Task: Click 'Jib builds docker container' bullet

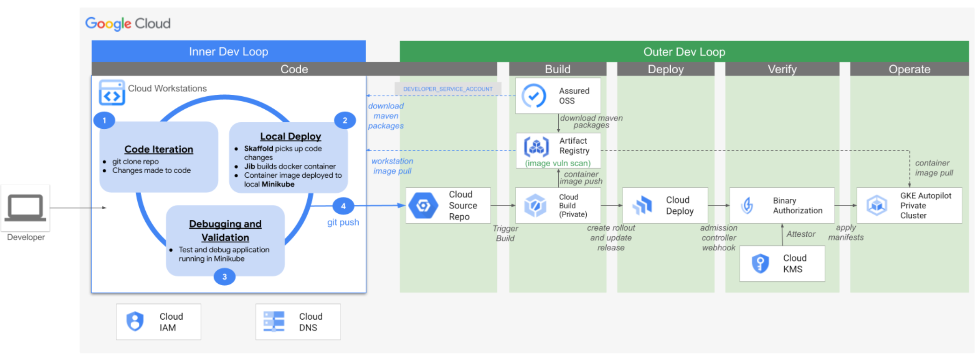Action: pyautogui.click(x=290, y=166)
